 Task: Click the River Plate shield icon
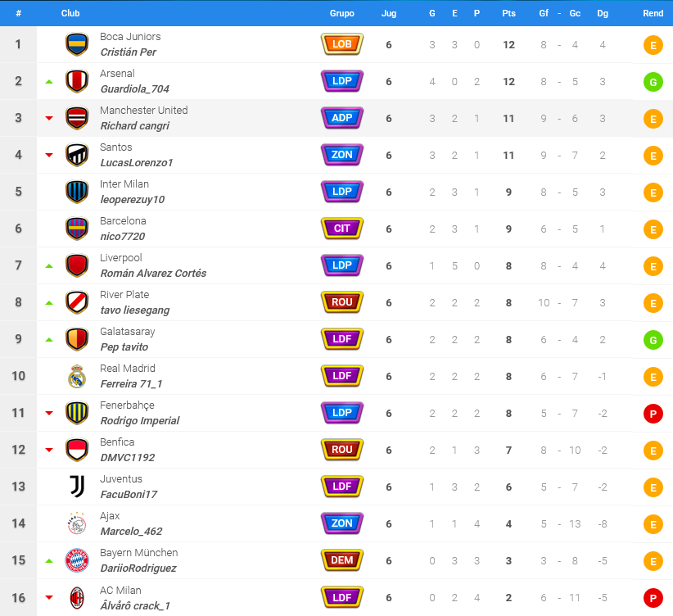[x=77, y=302]
